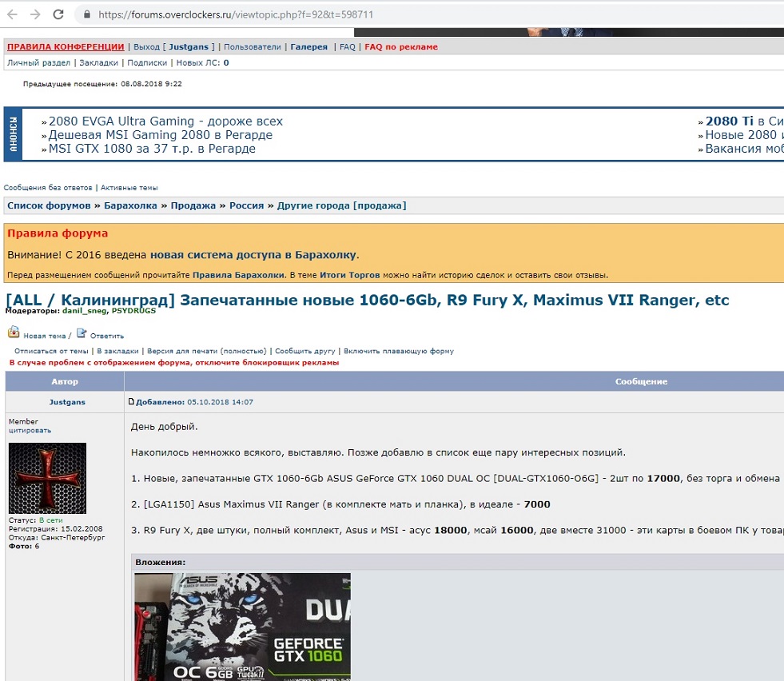This screenshot has height=681, width=784.
Task: Click the topic title about Калининград 1060-6Gb
Action: [368, 300]
